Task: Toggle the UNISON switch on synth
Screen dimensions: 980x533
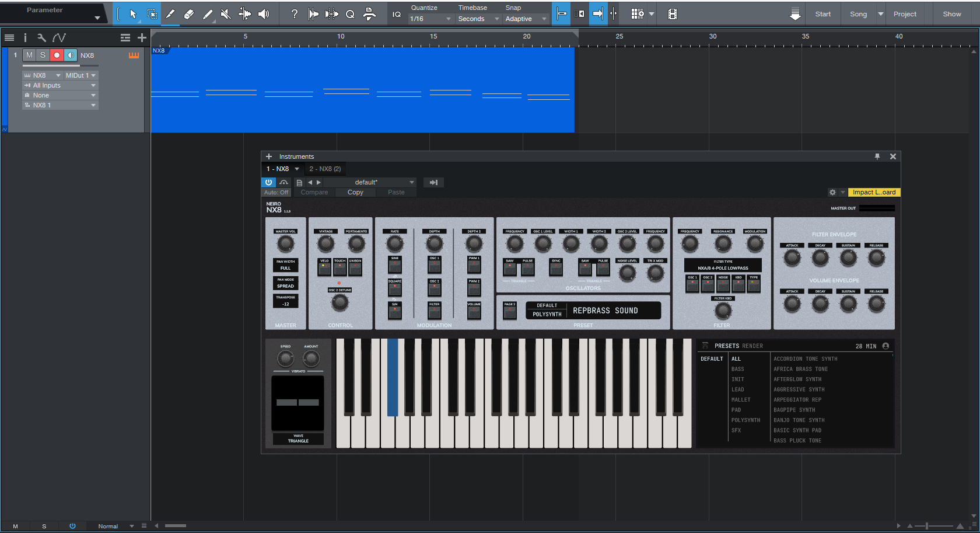Action: coord(355,268)
